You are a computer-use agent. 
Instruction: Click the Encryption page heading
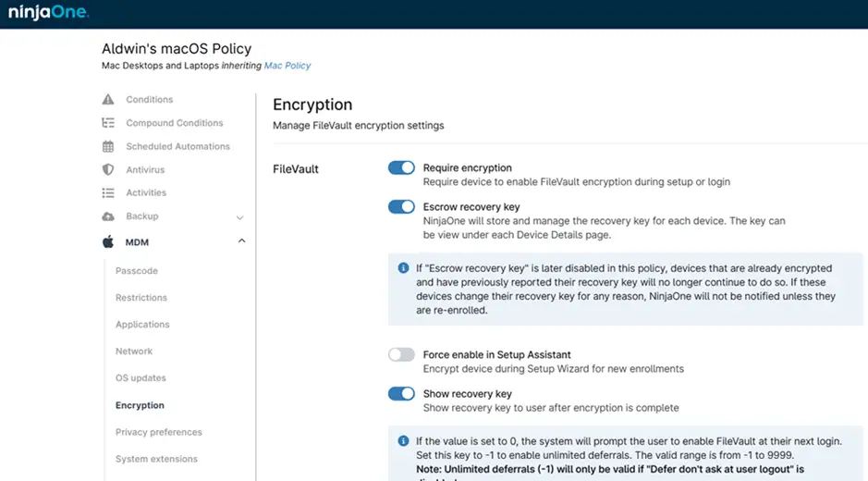click(x=312, y=105)
